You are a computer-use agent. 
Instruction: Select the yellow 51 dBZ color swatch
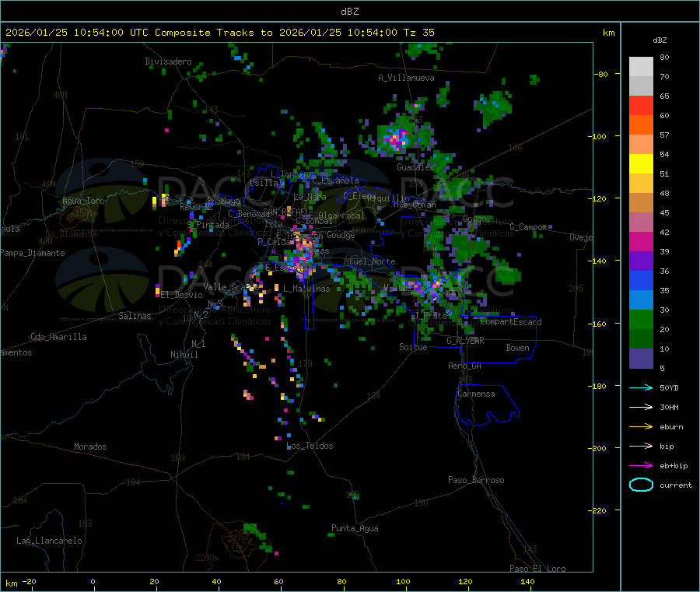click(641, 164)
